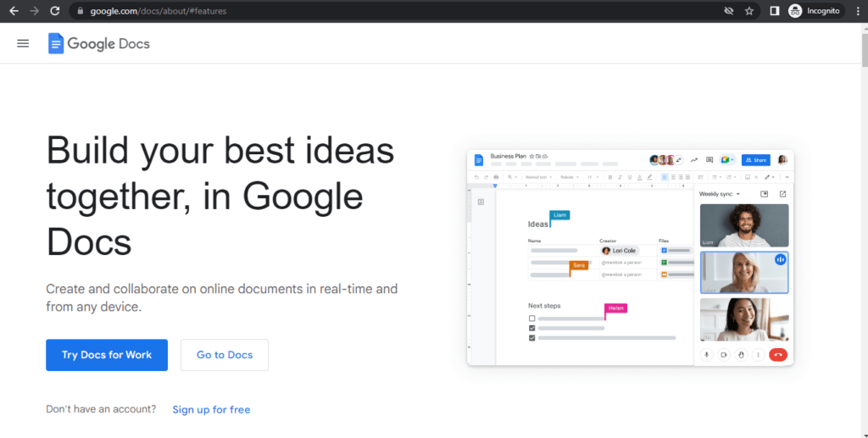Click the Sara cursor flag
The height and width of the screenshot is (438, 868).
[578, 265]
